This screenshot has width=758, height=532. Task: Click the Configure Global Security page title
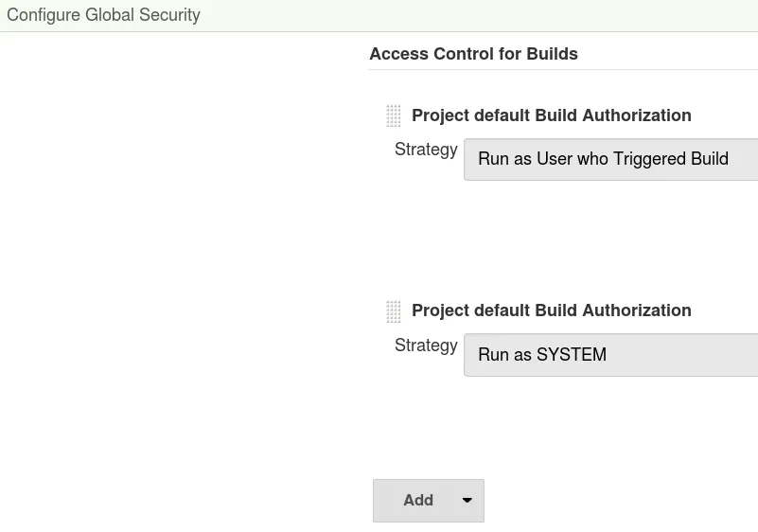103,15
